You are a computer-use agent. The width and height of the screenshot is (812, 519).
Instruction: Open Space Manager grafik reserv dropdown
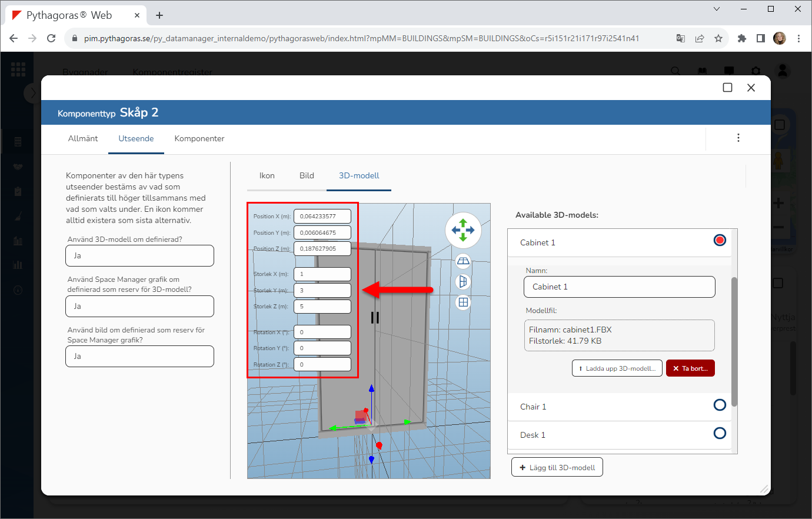139,307
